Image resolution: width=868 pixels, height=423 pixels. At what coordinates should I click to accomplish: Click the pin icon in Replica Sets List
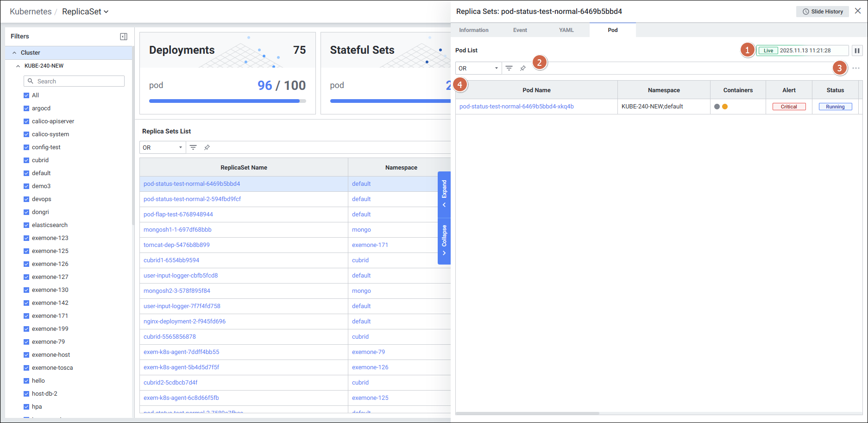207,147
